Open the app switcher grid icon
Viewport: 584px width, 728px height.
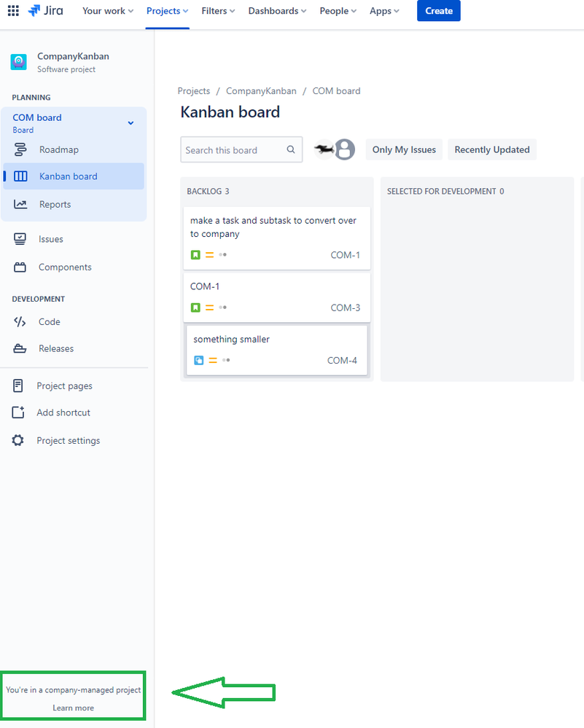click(13, 11)
